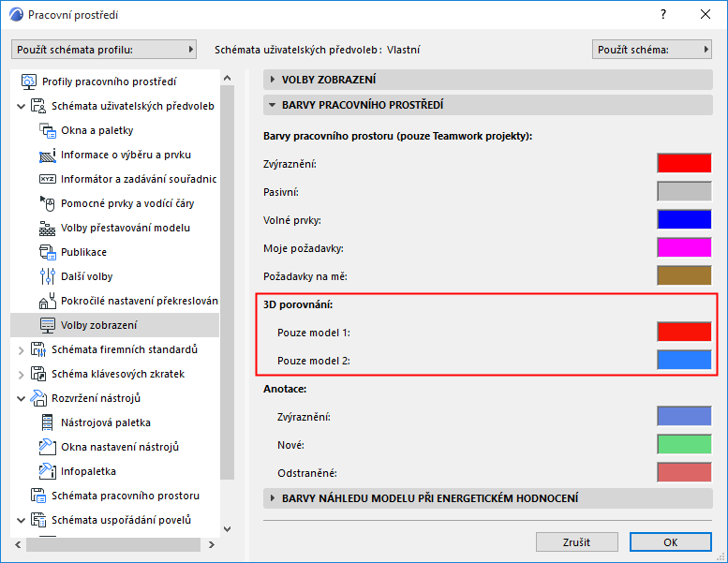Image resolution: width=728 pixels, height=563 pixels.
Task: Select Nástrojová paletka tree item
Action: (x=105, y=422)
